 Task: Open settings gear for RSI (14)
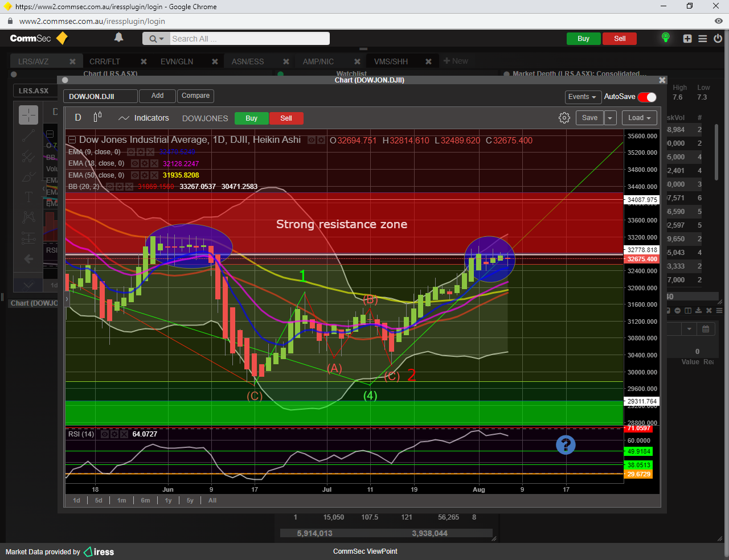click(x=114, y=434)
